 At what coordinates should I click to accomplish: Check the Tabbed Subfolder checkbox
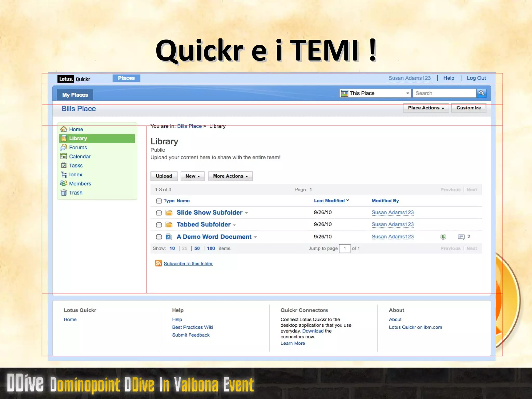[159, 225]
